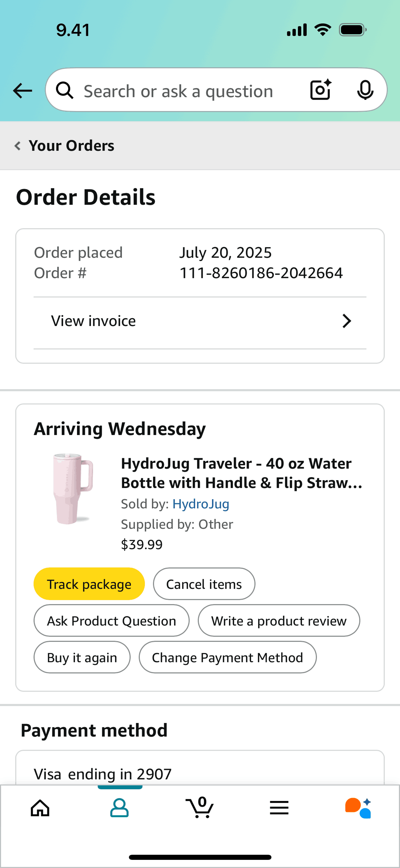
Task: Open the search magnifier in search bar
Action: click(65, 90)
